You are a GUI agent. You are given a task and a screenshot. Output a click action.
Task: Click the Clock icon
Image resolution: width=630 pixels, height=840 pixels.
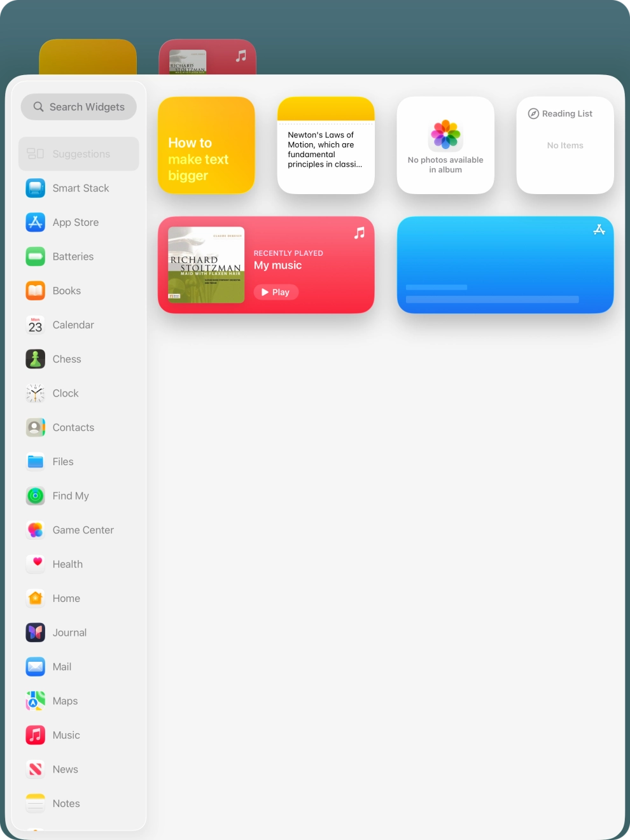pyautogui.click(x=36, y=393)
